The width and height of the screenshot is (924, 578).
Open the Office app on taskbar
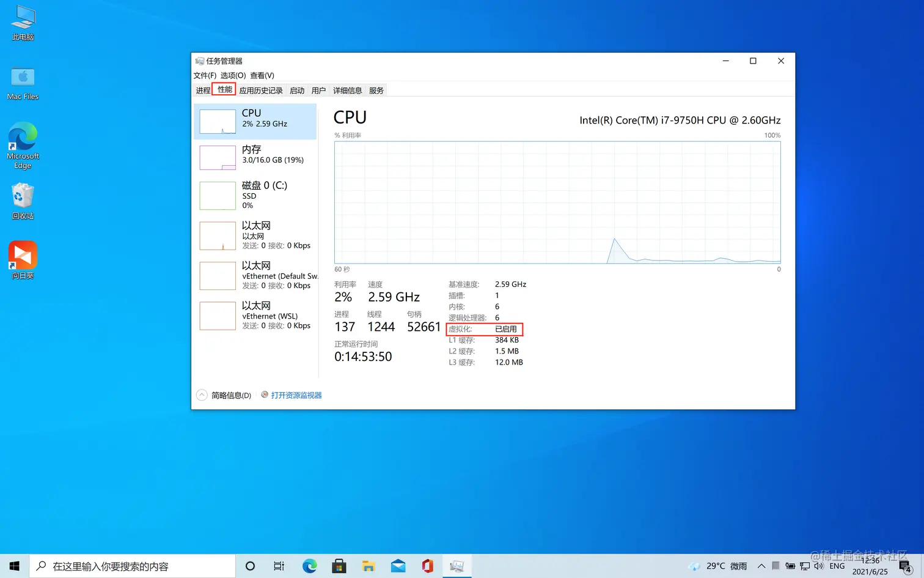pyautogui.click(x=427, y=566)
